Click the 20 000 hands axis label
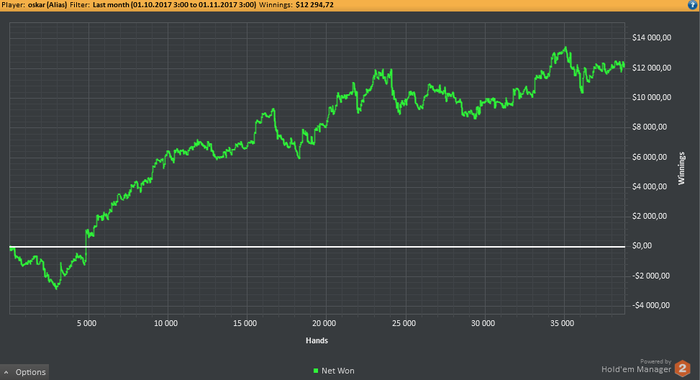The width and height of the screenshot is (700, 380). [x=324, y=323]
